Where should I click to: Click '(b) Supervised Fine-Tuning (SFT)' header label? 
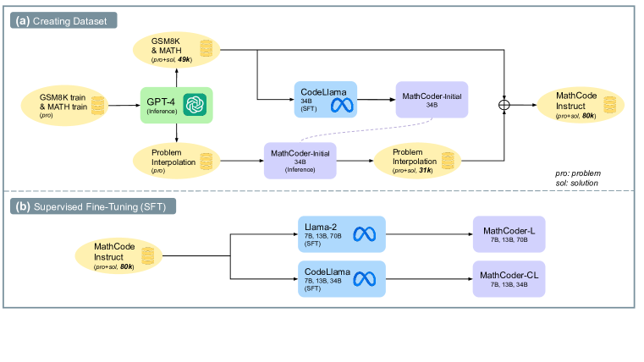pyautogui.click(x=93, y=206)
